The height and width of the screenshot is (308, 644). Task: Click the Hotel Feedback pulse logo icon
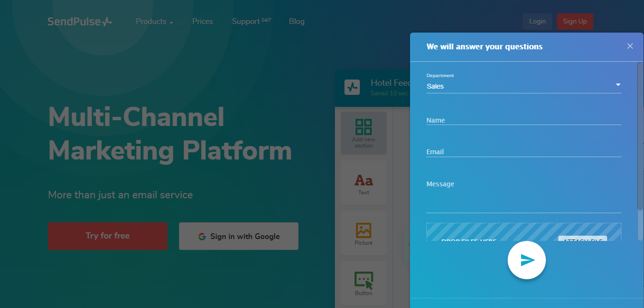click(x=352, y=87)
